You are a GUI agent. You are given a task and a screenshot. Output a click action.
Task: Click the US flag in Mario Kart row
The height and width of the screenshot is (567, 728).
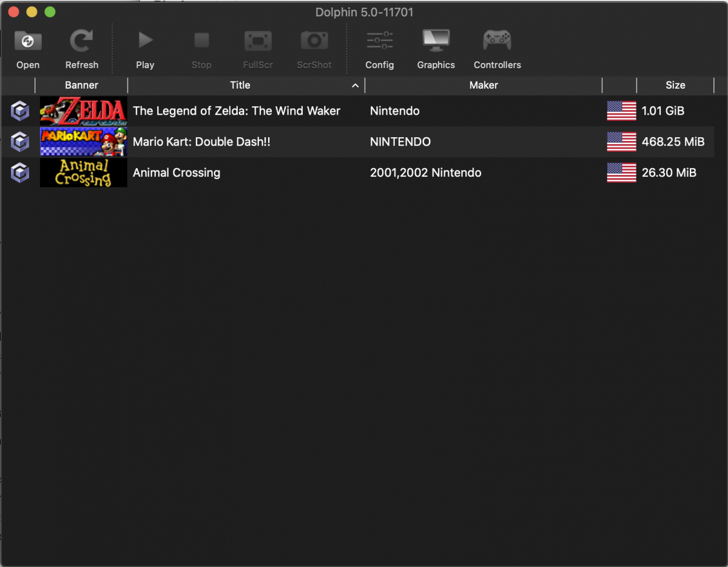click(621, 142)
